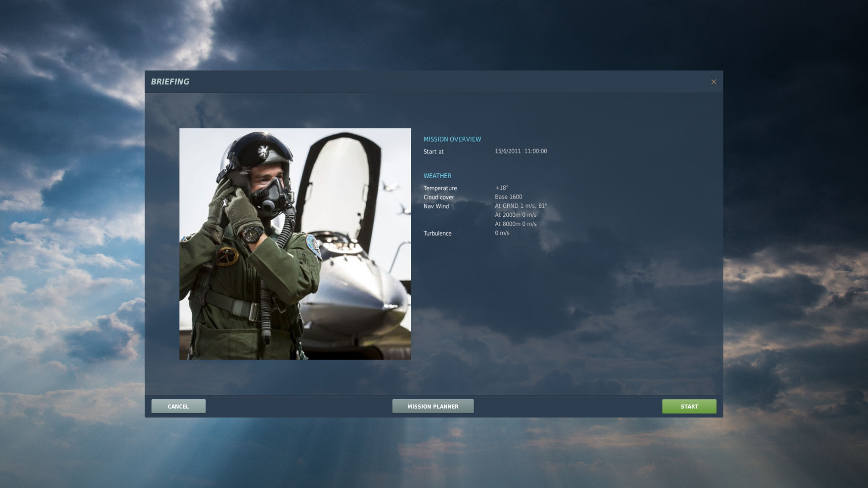
Task: Click the 'At 2000m 0 m/s' wind entry
Action: (x=516, y=215)
